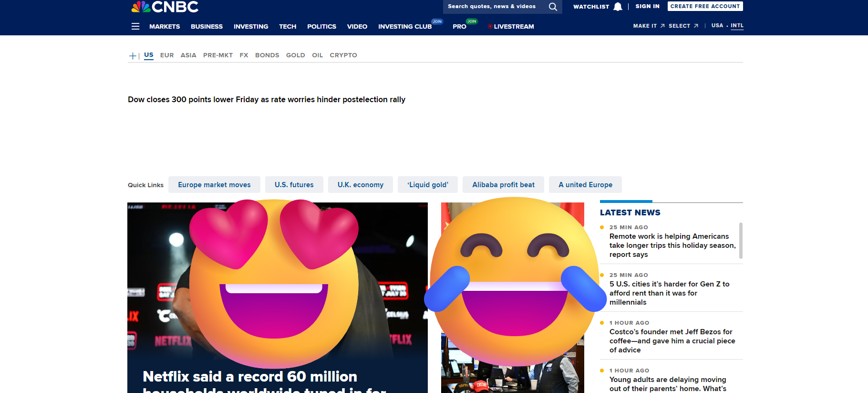Click the CNBC peacock logo
The height and width of the screenshot is (393, 868).
point(165,7)
